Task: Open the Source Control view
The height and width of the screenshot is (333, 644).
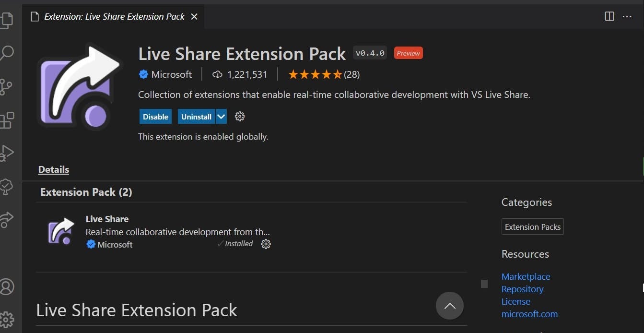Action: pyautogui.click(x=7, y=87)
